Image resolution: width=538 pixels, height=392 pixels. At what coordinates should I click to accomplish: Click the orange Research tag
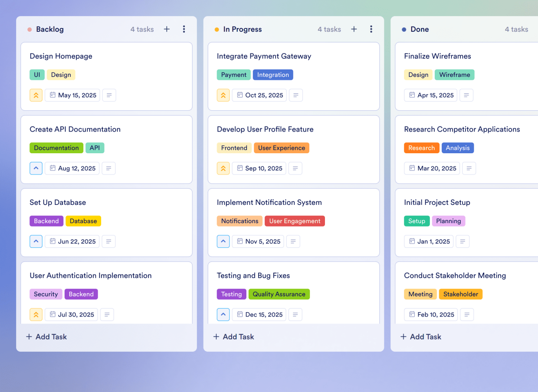(421, 148)
